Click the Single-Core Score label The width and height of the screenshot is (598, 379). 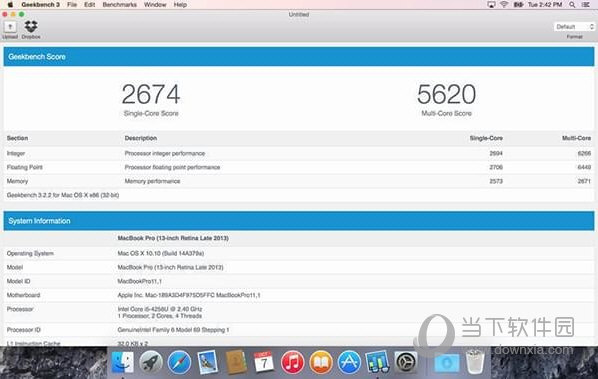tap(151, 113)
